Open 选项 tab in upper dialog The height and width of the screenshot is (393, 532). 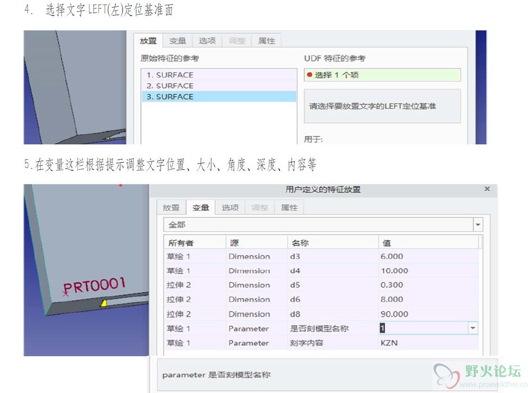click(207, 41)
